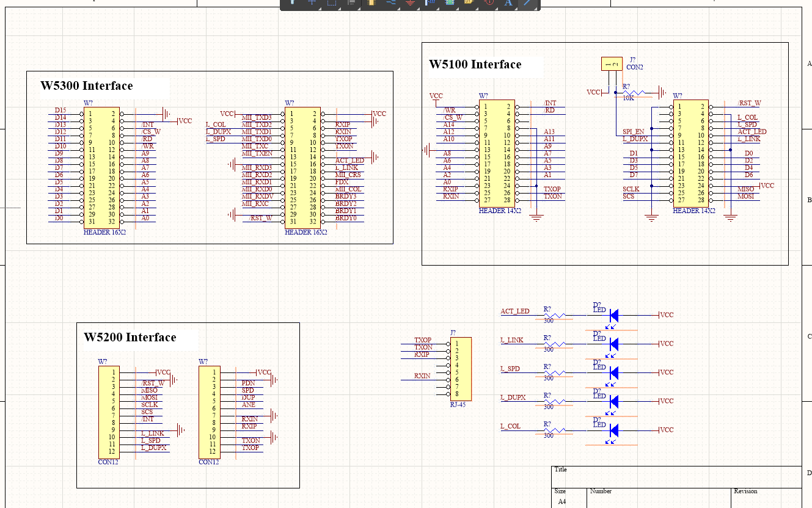This screenshot has width=812, height=508.
Task: Select the 'BRDY3' net label
Action: [346, 196]
